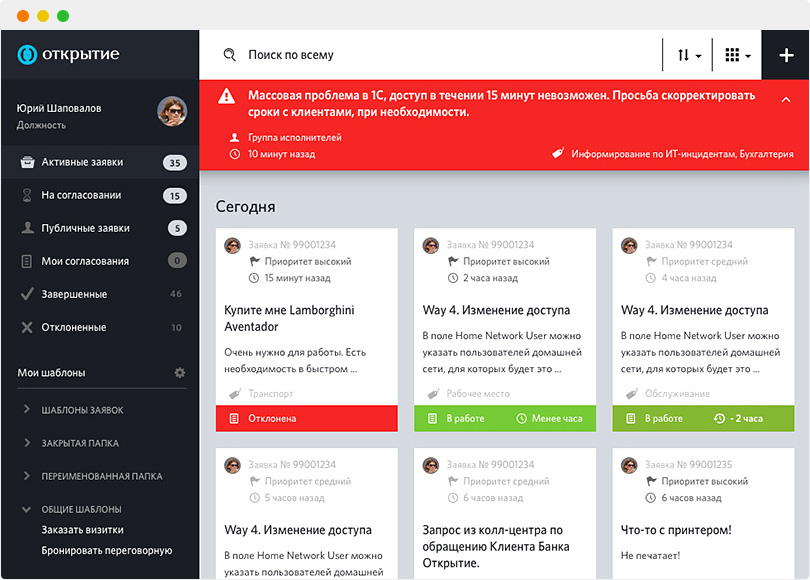Click the 35 badge on Активные заявки
The image size is (810, 580).
[175, 163]
